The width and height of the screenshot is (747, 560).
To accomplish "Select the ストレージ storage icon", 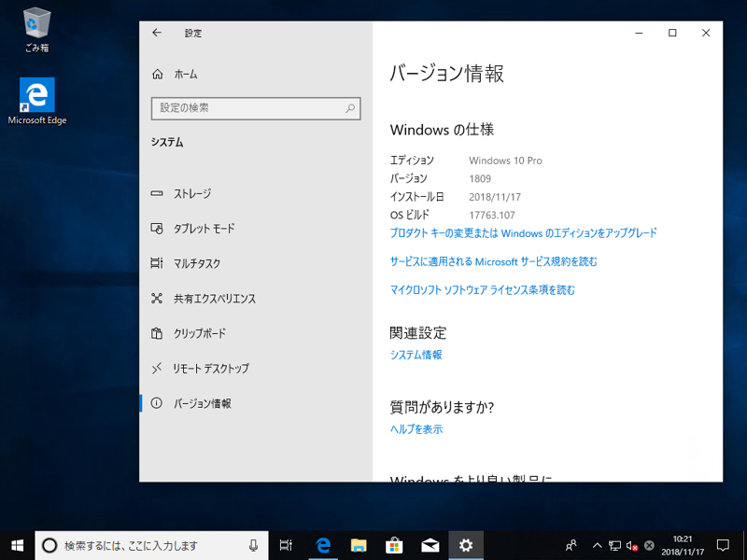I will point(157,193).
